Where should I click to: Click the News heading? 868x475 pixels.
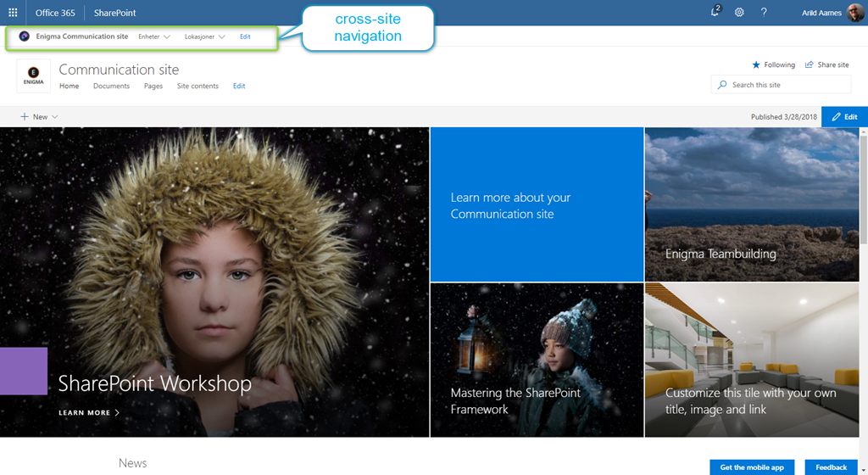133,463
